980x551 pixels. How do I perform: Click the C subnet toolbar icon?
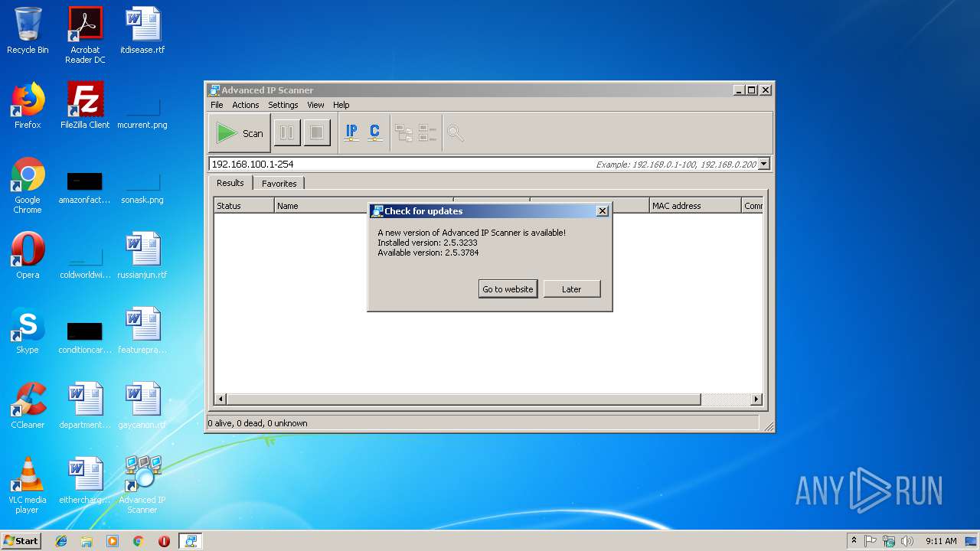click(x=374, y=132)
